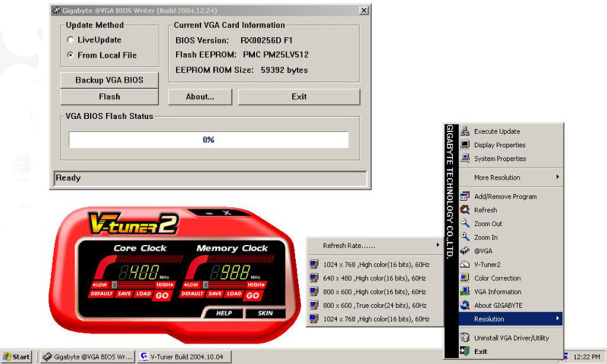This screenshot has height=364, width=607.
Task: Click monitor icon beside 640 x 480 resolution
Action: (x=314, y=278)
